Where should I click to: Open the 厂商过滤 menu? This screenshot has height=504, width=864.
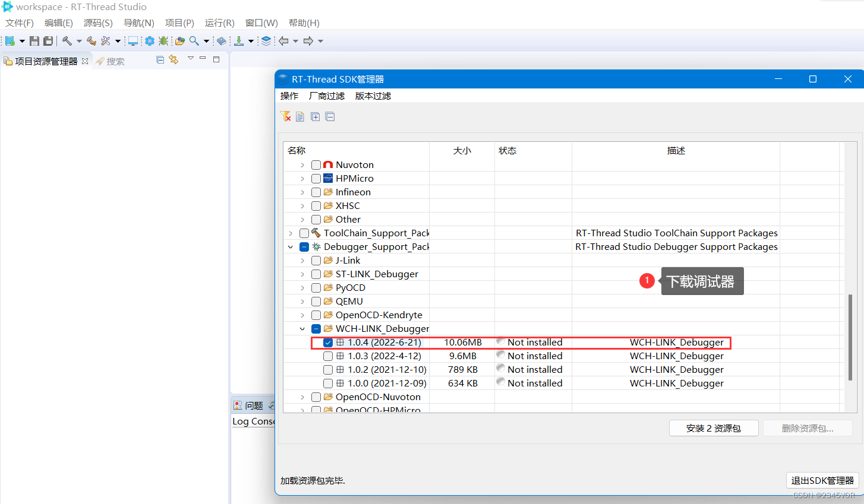point(327,96)
